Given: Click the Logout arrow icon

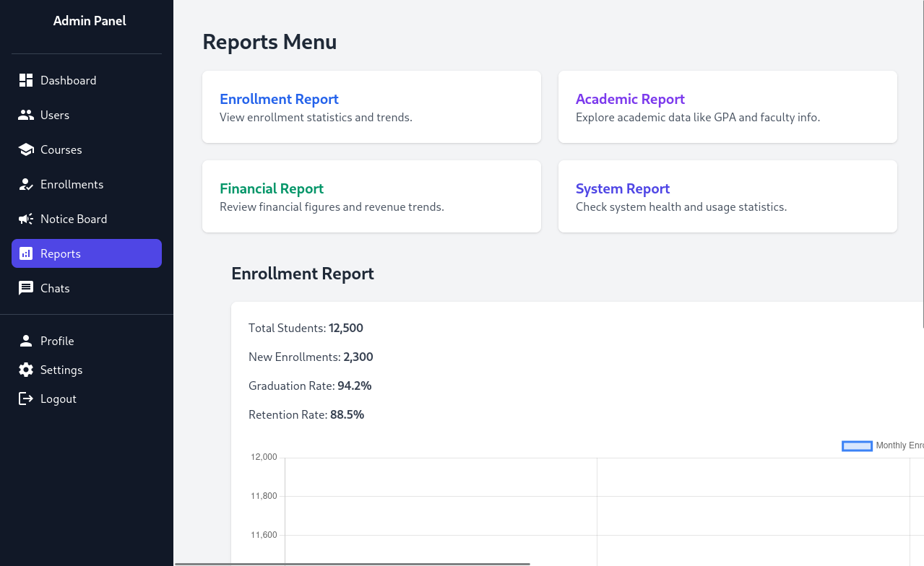Looking at the screenshot, I should 26,398.
